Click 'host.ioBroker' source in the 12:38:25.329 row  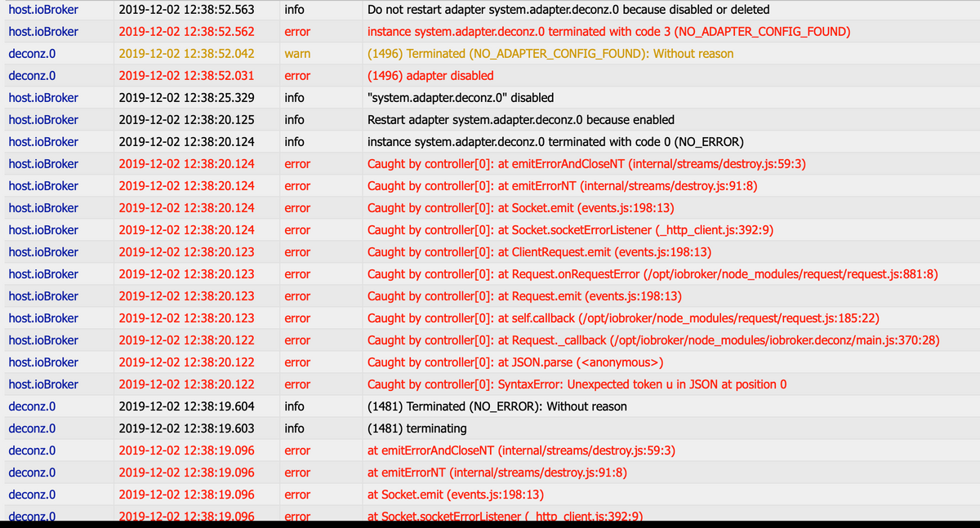[43, 98]
